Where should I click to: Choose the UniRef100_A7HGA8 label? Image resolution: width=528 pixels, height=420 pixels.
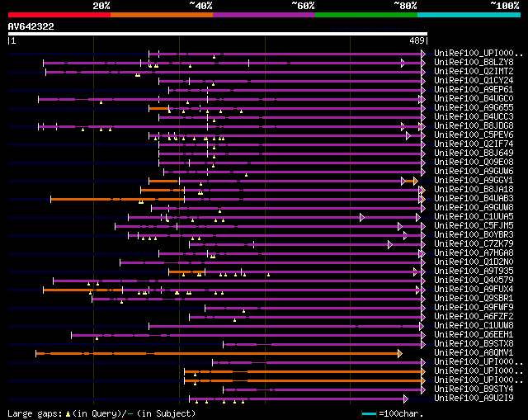coord(474,253)
